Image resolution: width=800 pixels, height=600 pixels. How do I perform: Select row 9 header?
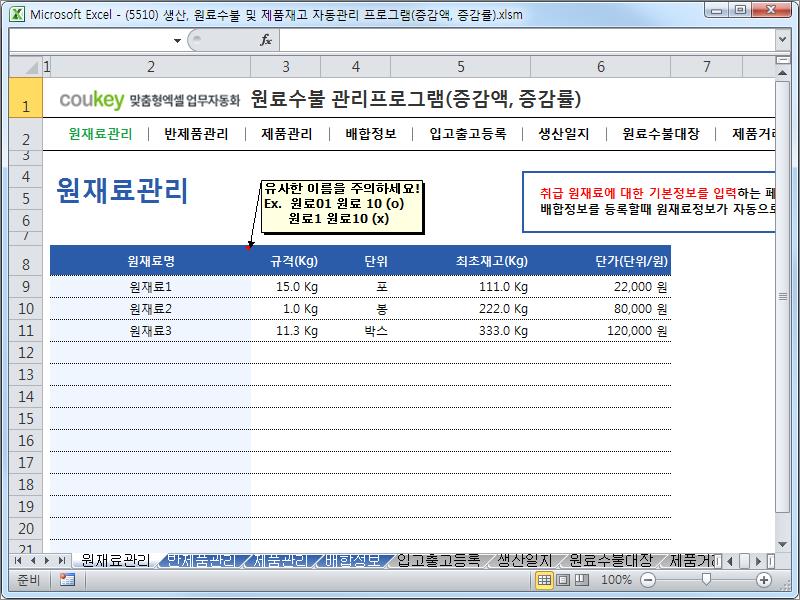(x=26, y=287)
